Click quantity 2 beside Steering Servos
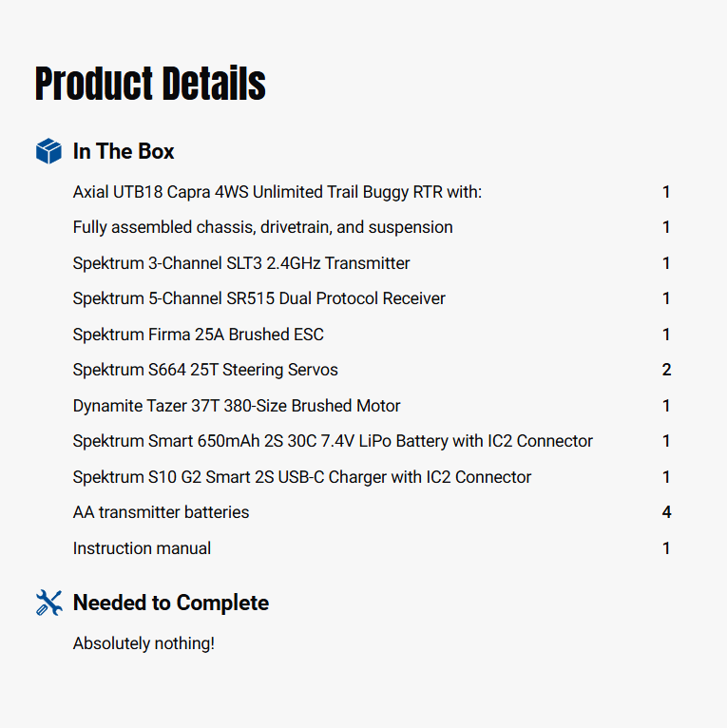 tap(666, 370)
